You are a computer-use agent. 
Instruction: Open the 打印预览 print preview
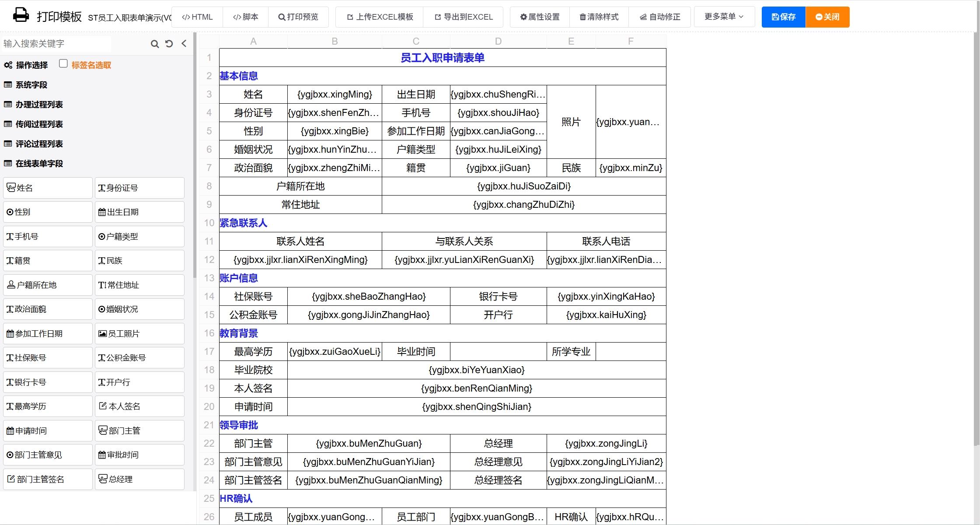point(298,17)
